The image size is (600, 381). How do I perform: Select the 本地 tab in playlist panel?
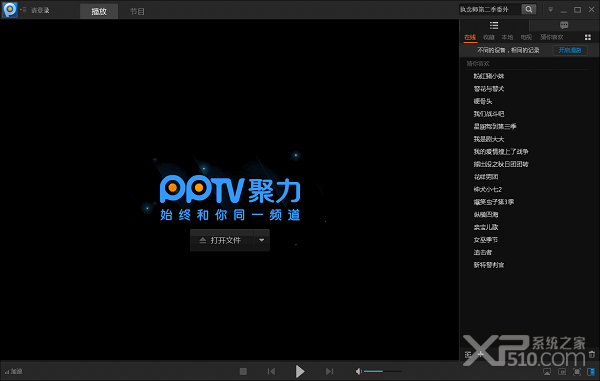click(x=507, y=37)
